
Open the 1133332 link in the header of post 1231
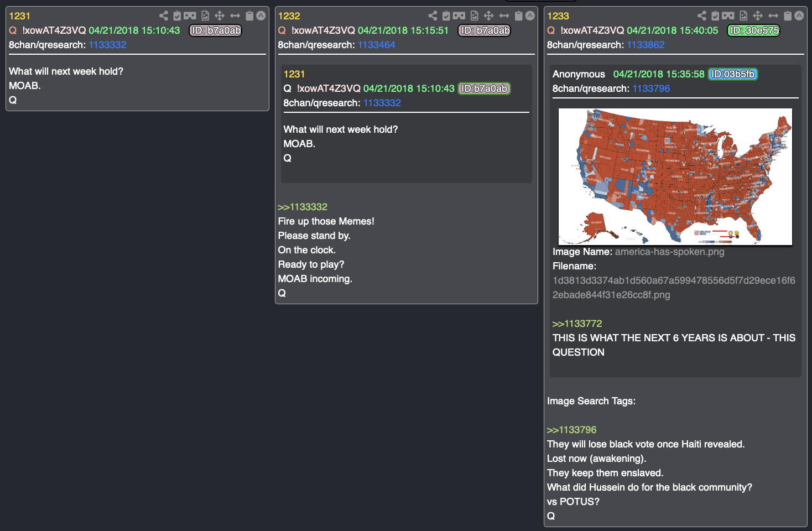click(x=107, y=45)
